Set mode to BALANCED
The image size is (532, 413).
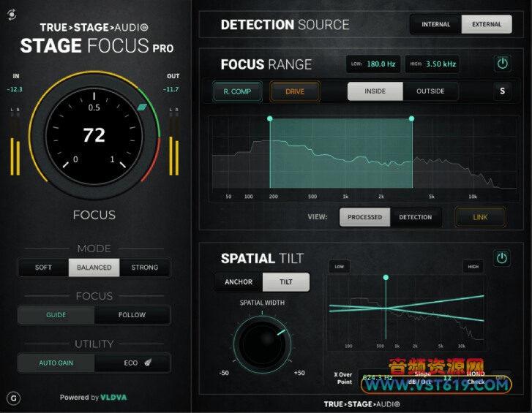(x=94, y=268)
